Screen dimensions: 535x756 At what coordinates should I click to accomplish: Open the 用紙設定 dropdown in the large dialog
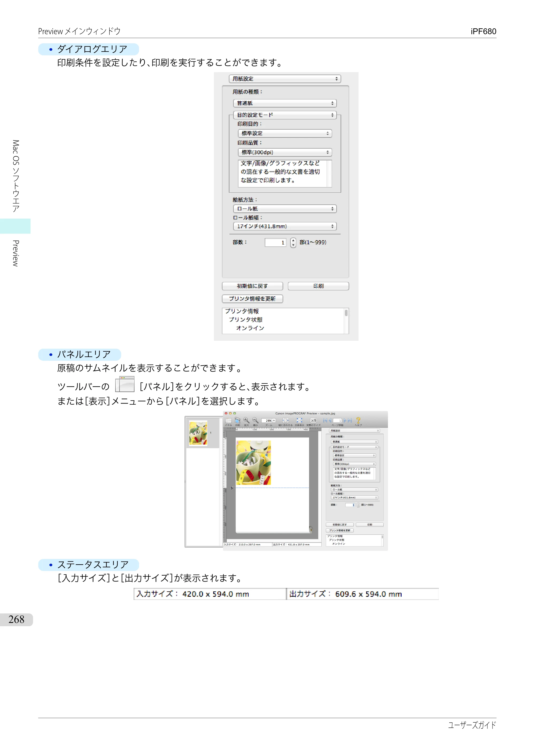coord(285,79)
